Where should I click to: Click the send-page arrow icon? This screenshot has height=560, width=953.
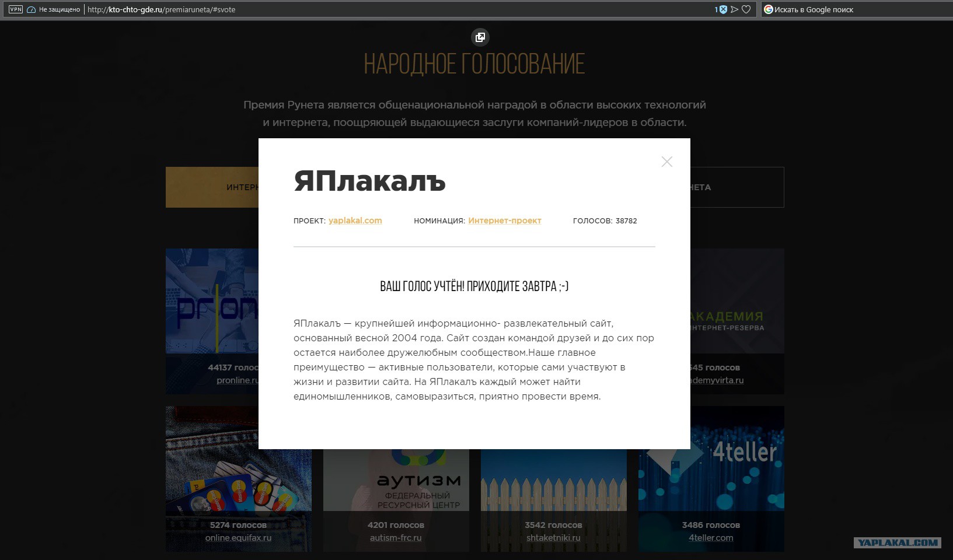735,9
